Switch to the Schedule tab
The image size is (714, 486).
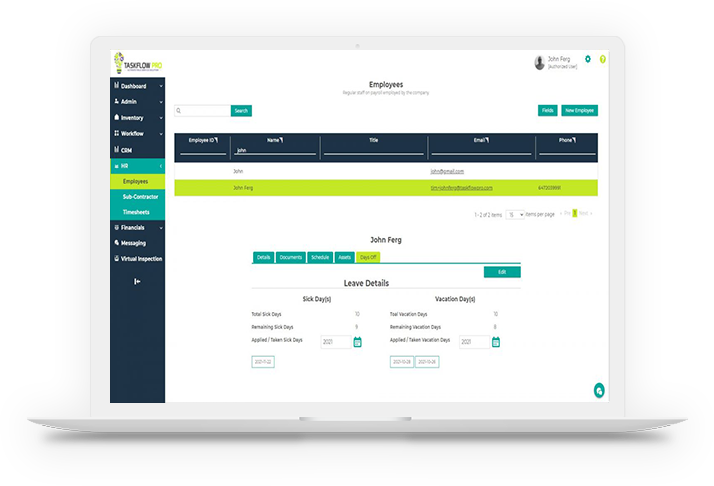(x=319, y=257)
